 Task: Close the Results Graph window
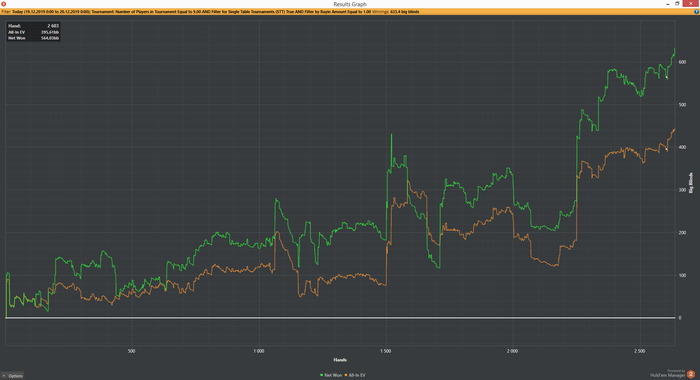click(691, 4)
